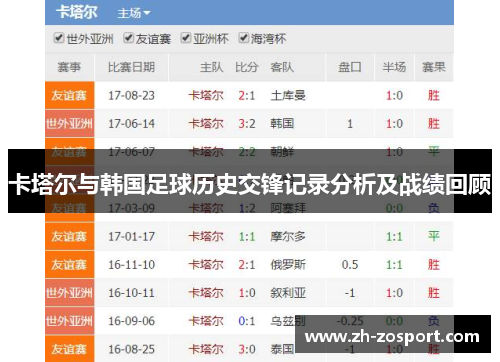The height and width of the screenshot is (362, 500).
Task: Click the 比分 column header
Action: pos(247,67)
